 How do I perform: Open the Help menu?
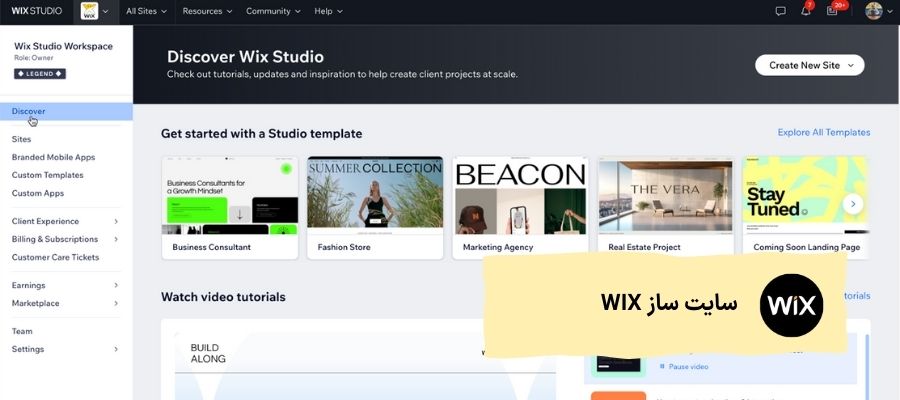(x=328, y=11)
